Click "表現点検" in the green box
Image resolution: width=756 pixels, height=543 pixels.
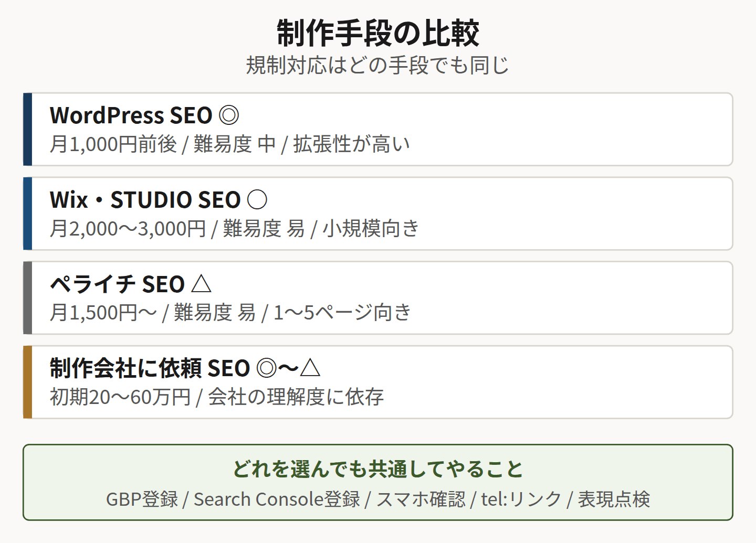614,499
